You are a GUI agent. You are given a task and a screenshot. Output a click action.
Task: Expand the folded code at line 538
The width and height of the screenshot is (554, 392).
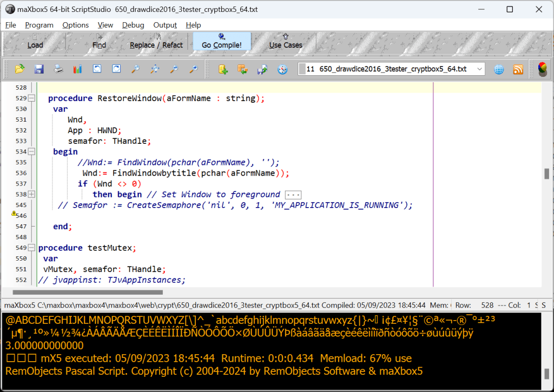(x=31, y=194)
